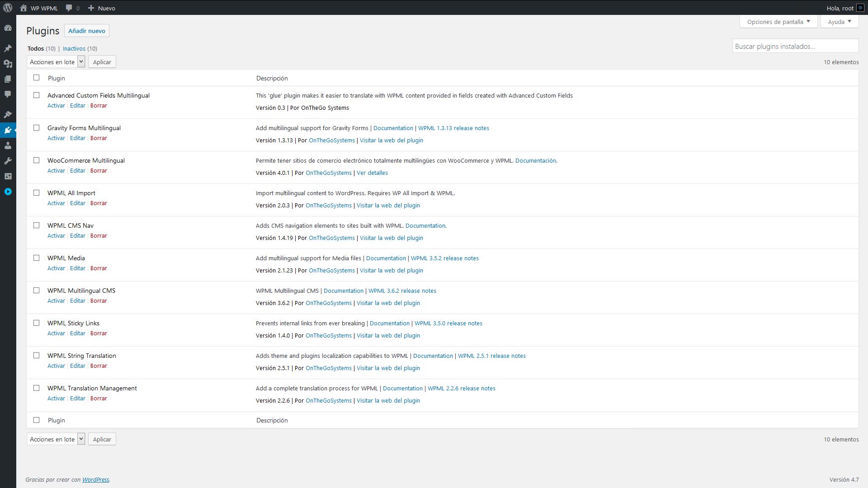Edit WooCommerce Multilingual plugin
This screenshot has width=868, height=488.
[x=78, y=171]
